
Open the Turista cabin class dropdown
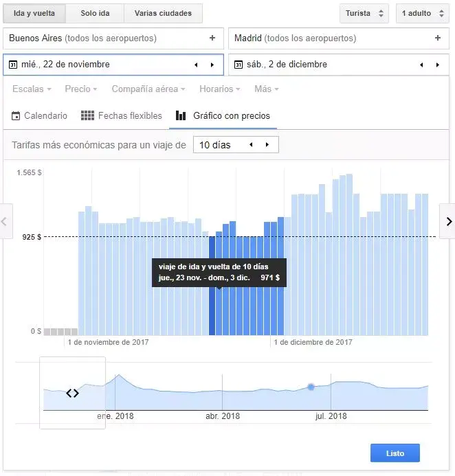pyautogui.click(x=364, y=13)
